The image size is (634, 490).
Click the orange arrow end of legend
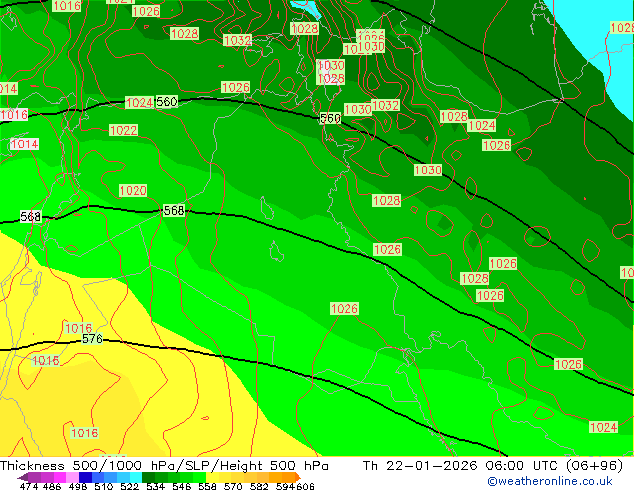(x=298, y=477)
